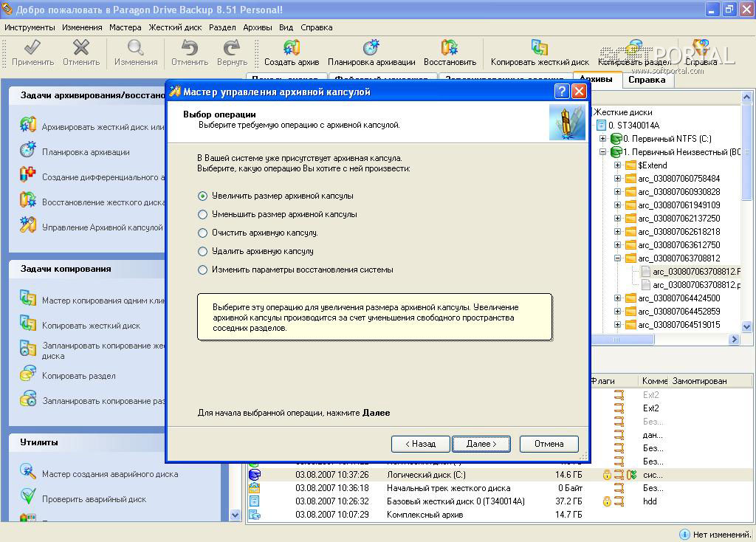The image size is (756, 542).
Task: Click the tree panel vertical scrollbar thumb
Action: click(x=746, y=151)
